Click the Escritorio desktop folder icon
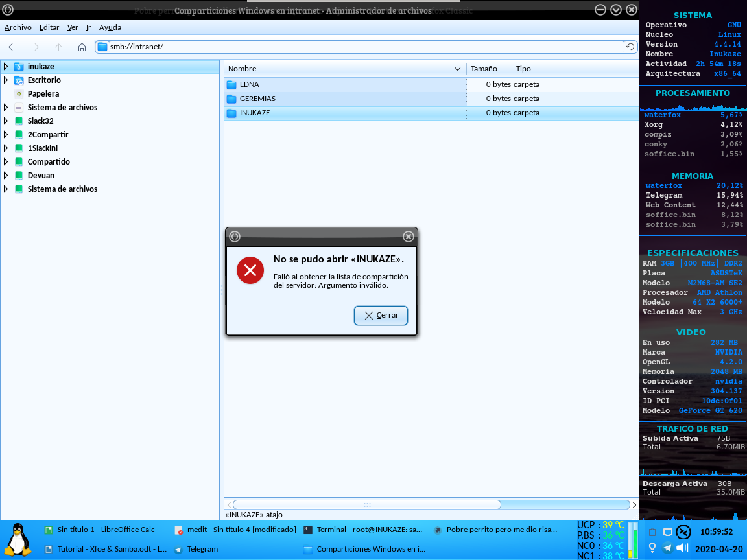Screen dimensions: 747x560 [x=19, y=80]
